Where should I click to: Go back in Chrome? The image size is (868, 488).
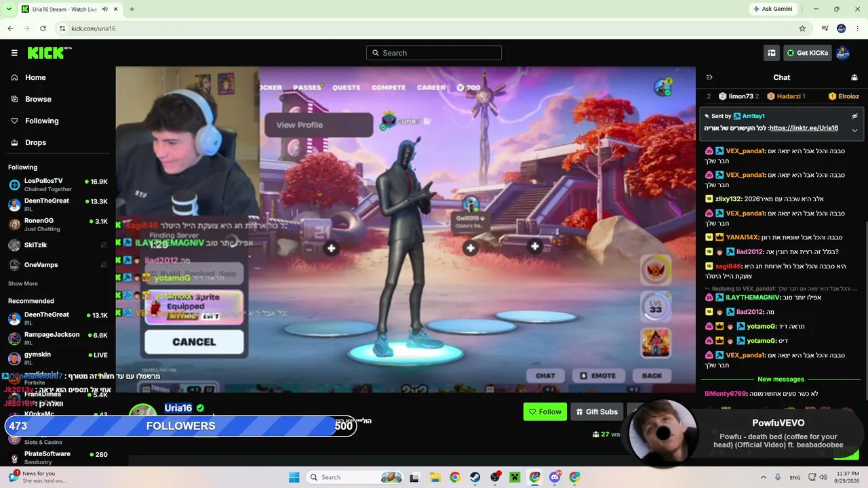click(10, 28)
